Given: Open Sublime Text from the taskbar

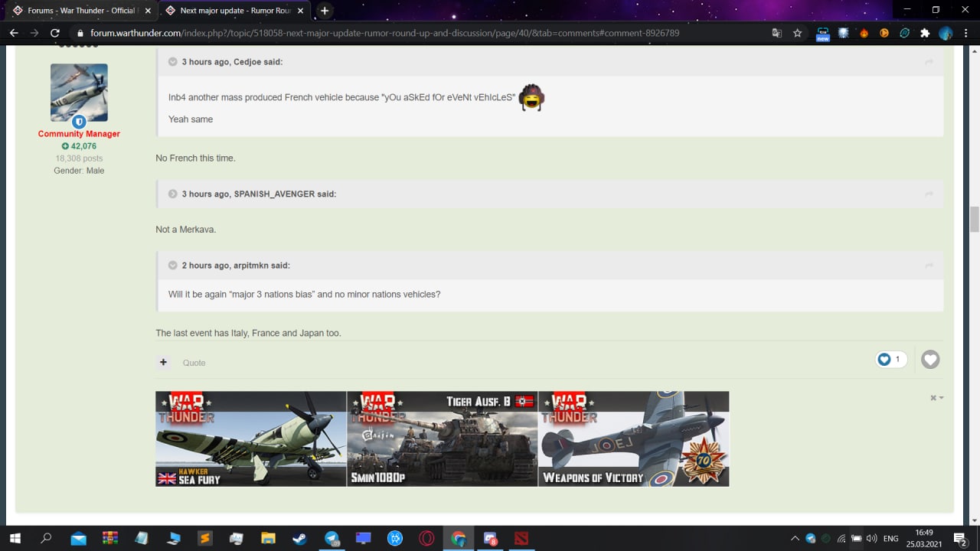Looking at the screenshot, I should [204, 538].
